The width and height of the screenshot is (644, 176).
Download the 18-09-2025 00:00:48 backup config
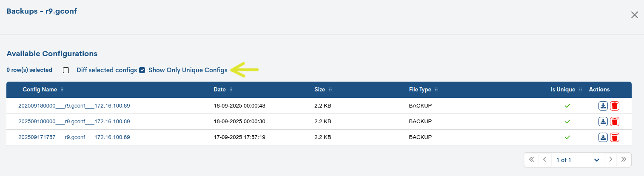pos(603,106)
